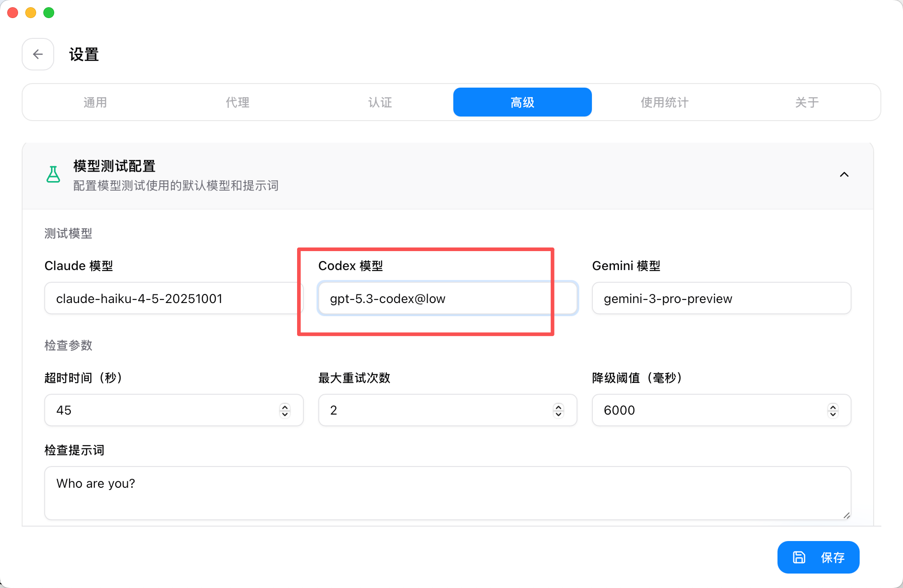This screenshot has height=588, width=903.
Task: Click the stepper arrows of 最大重试次数
Action: pos(559,410)
